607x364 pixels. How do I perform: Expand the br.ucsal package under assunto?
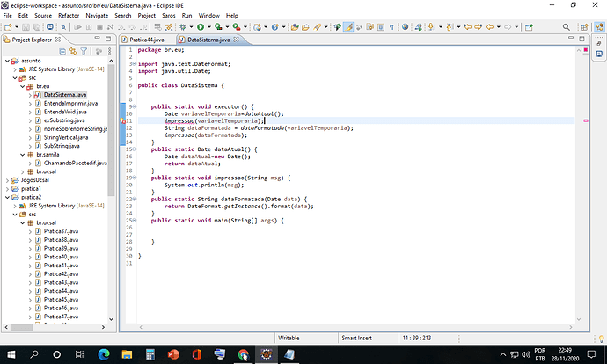pyautogui.click(x=23, y=171)
